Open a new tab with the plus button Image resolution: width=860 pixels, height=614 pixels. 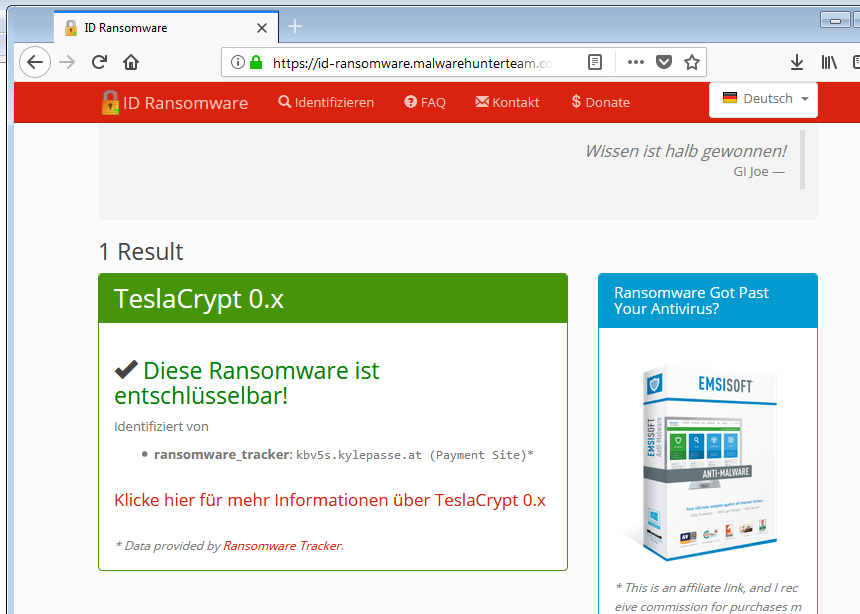coord(295,26)
